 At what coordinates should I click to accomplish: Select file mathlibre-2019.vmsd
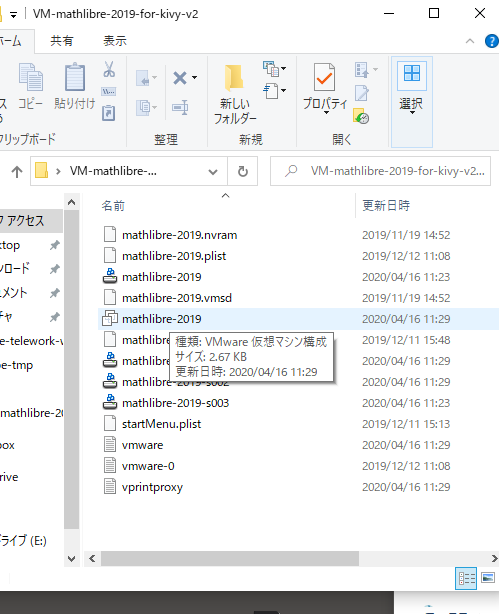(177, 298)
